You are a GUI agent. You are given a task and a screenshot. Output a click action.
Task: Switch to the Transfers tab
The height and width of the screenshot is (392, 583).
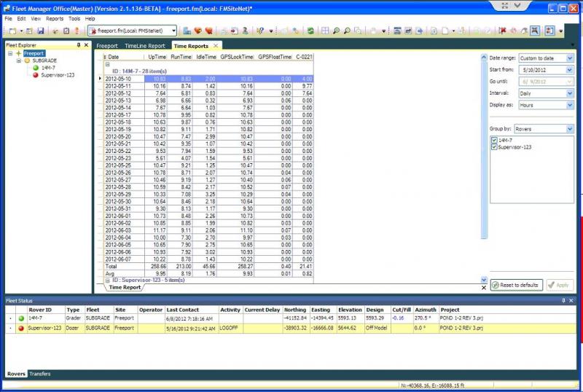click(40, 374)
